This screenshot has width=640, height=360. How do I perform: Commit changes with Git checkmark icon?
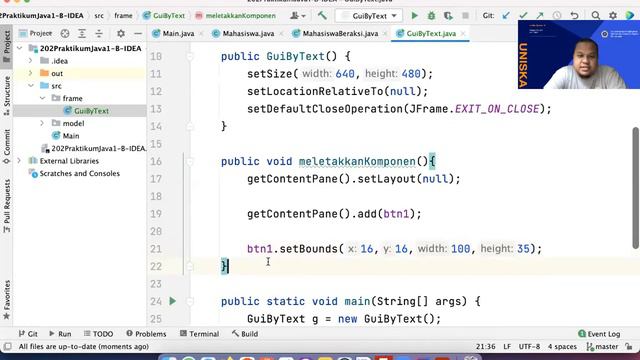[x=523, y=16]
